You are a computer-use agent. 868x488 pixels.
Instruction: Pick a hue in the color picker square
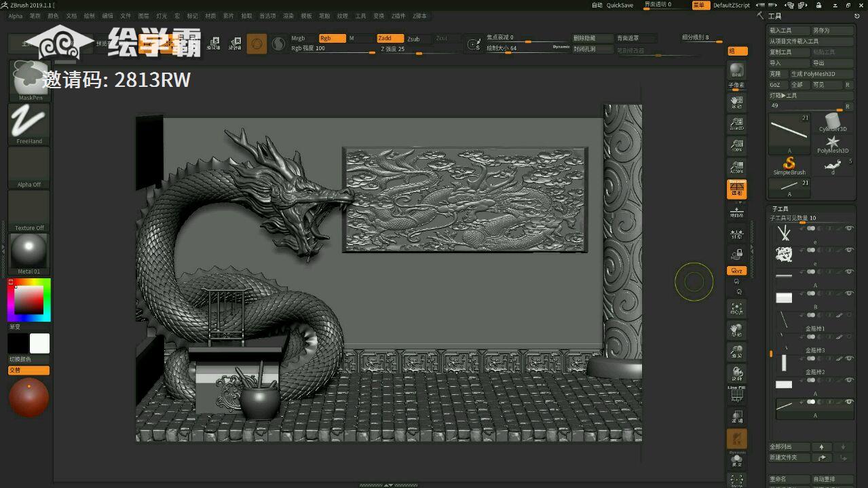29,299
